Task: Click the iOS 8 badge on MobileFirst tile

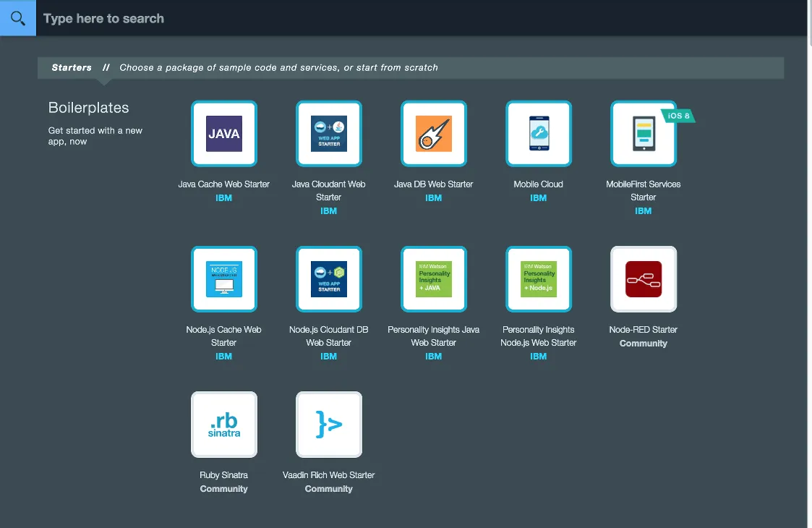Action: 677,114
